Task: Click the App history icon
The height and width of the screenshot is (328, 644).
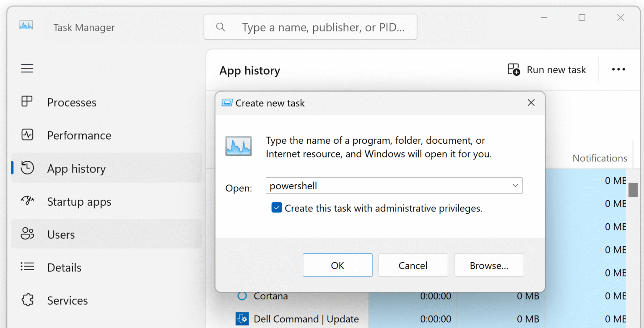Action: tap(27, 168)
